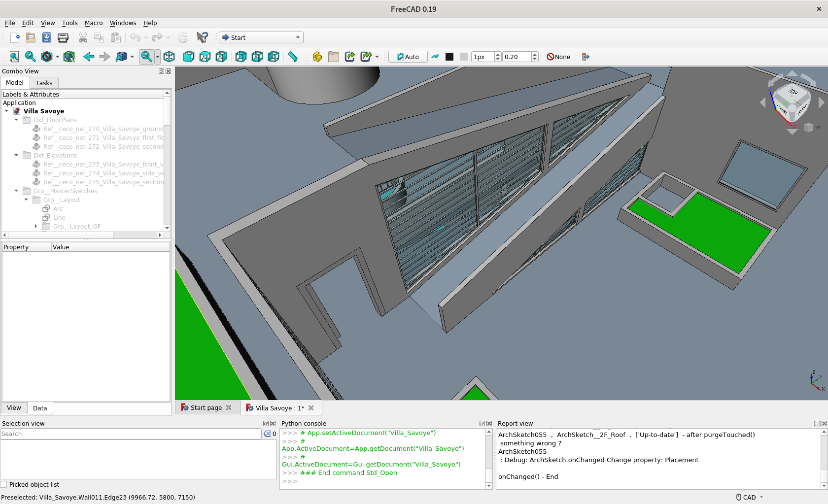Switch to the Tasks tab
Viewport: 828px width, 504px height.
coord(44,83)
